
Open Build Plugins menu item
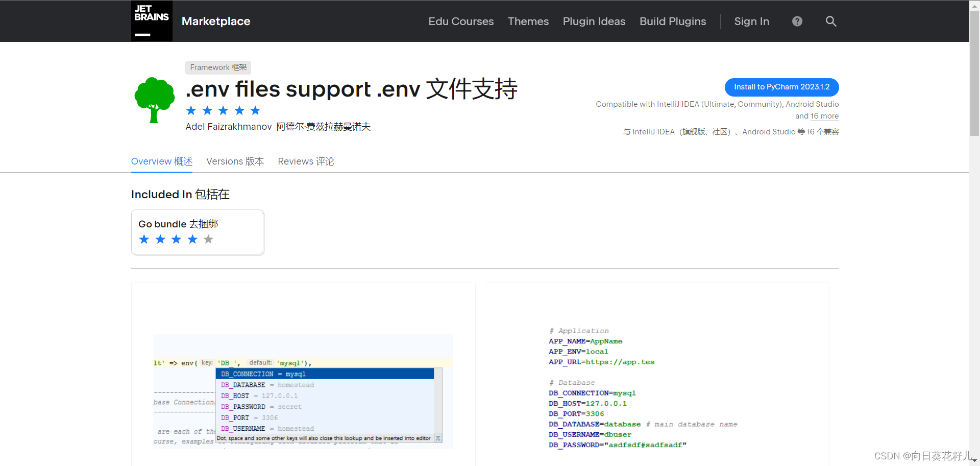pos(673,21)
